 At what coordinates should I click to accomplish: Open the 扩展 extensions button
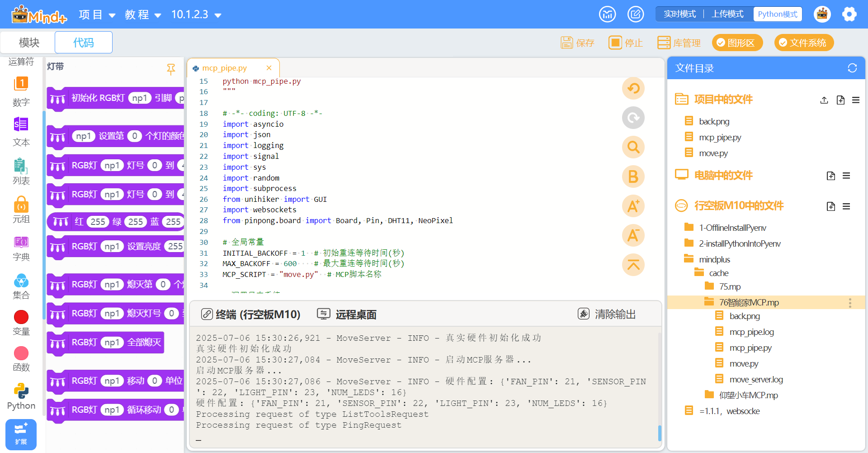click(21, 434)
